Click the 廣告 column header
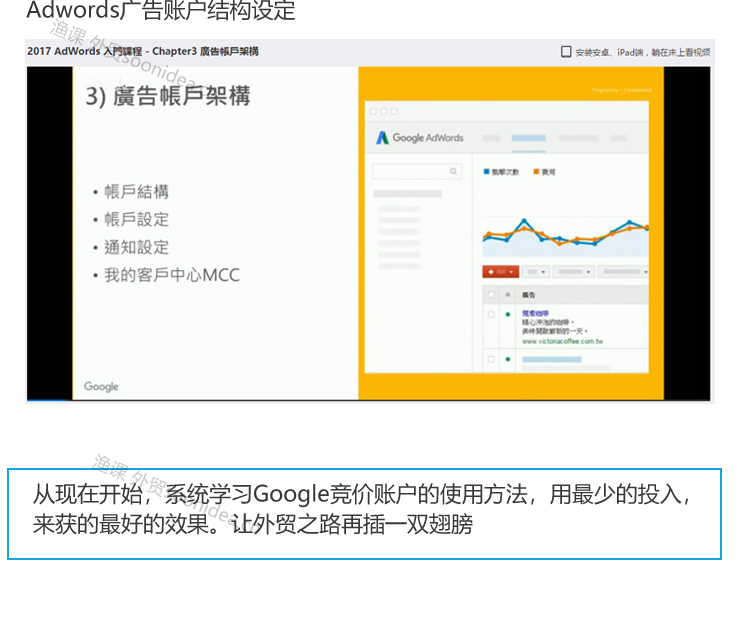The width and height of the screenshot is (750, 618). tap(529, 295)
